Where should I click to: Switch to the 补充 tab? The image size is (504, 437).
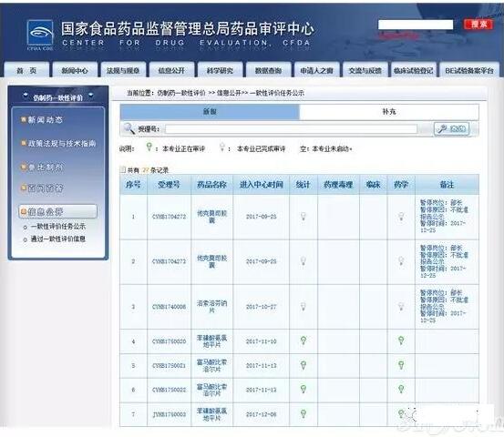click(x=389, y=112)
